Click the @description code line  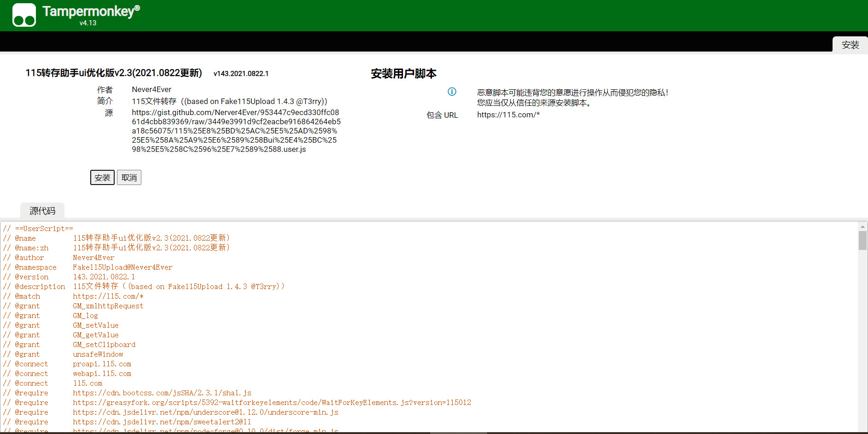click(144, 287)
